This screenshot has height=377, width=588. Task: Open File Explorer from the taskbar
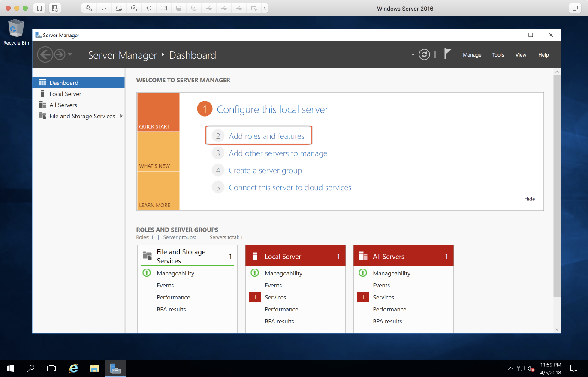point(94,368)
